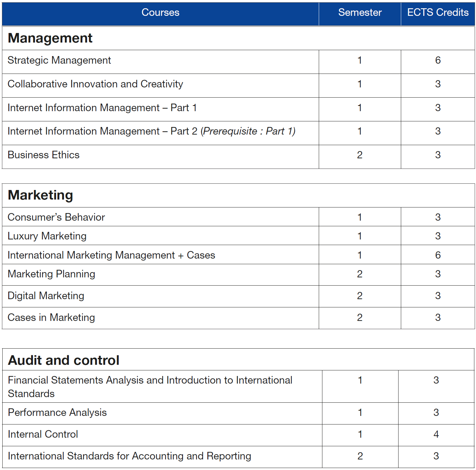The width and height of the screenshot is (476, 470).
Task: Click 'Collaborative Innovation and Creativity' course name
Action: click(x=95, y=84)
